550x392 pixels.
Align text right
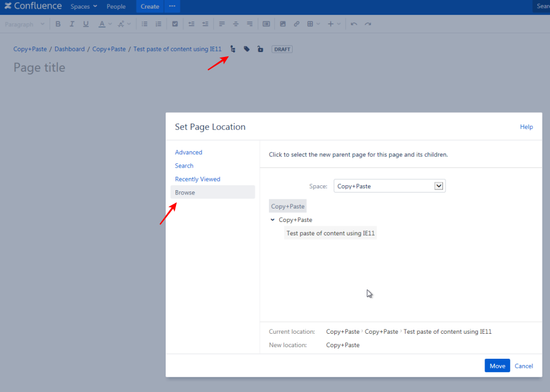[x=250, y=24]
